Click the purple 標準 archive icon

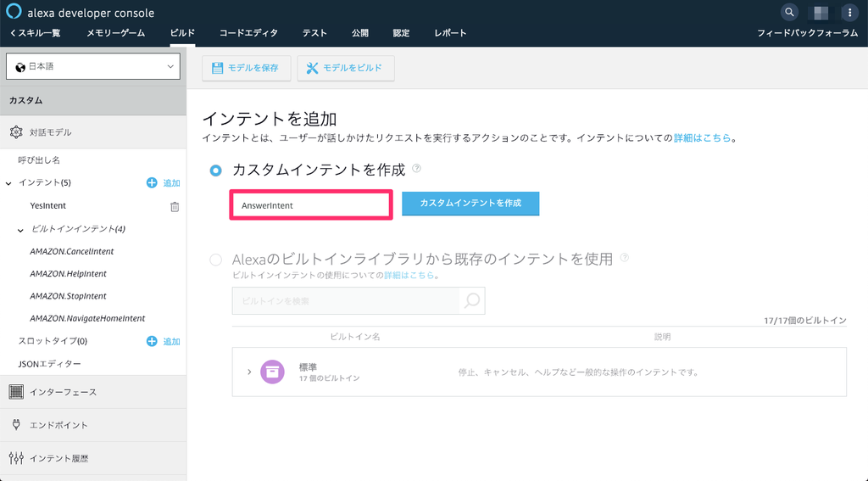[x=272, y=372]
